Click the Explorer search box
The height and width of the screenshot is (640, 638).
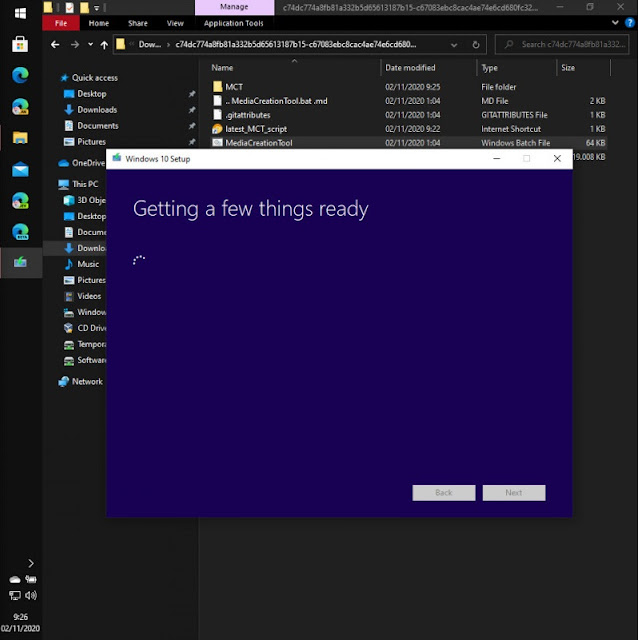pyautogui.click(x=562, y=44)
